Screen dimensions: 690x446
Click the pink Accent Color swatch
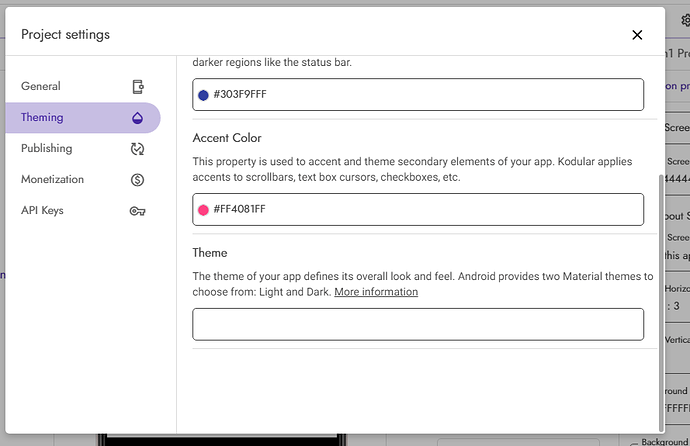[203, 210]
